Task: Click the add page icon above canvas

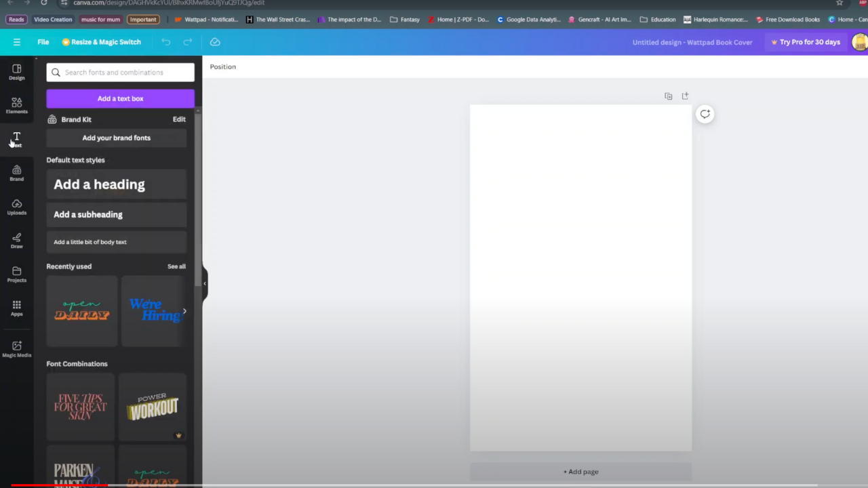Action: (x=685, y=96)
